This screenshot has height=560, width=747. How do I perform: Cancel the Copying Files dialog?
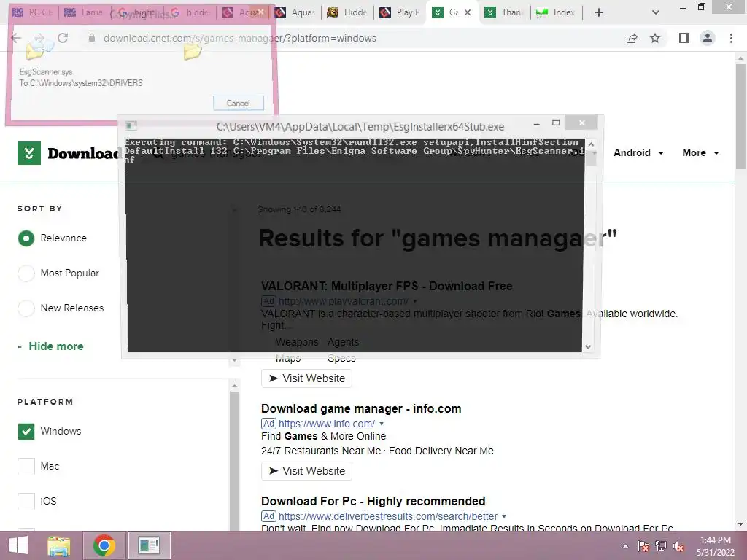[239, 103]
